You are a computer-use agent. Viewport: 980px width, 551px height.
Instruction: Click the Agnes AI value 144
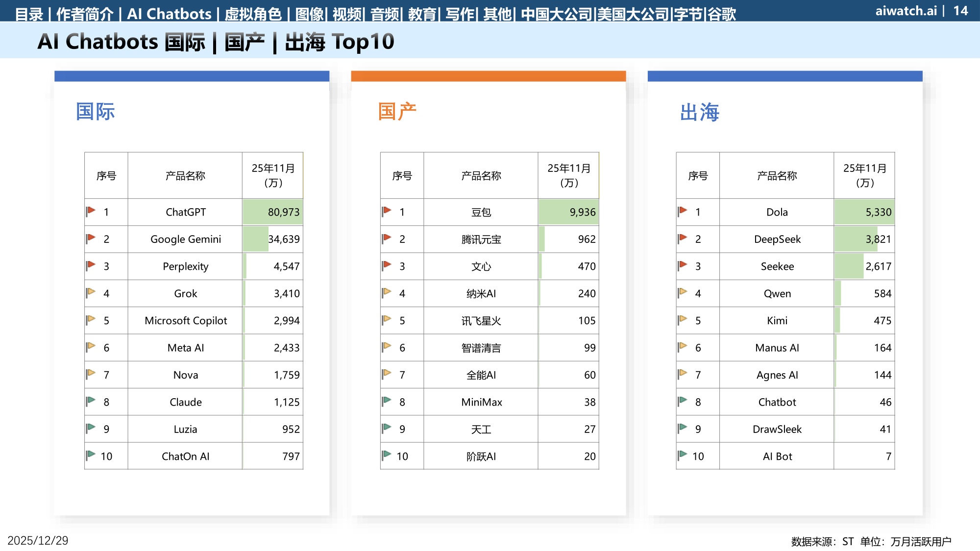pos(883,375)
